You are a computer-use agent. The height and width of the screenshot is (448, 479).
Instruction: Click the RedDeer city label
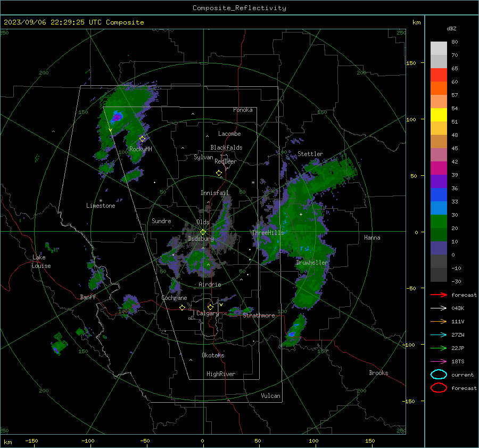point(226,161)
